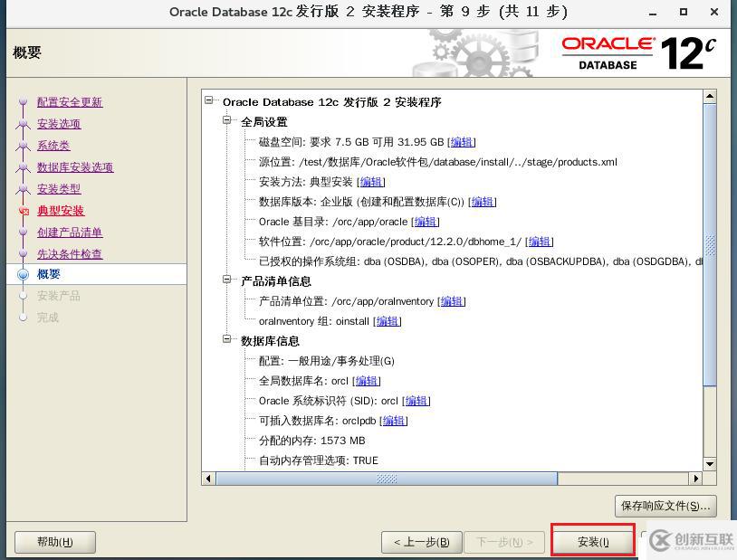Open the 创建产品清单 step
The width and height of the screenshot is (737, 560).
point(70,233)
